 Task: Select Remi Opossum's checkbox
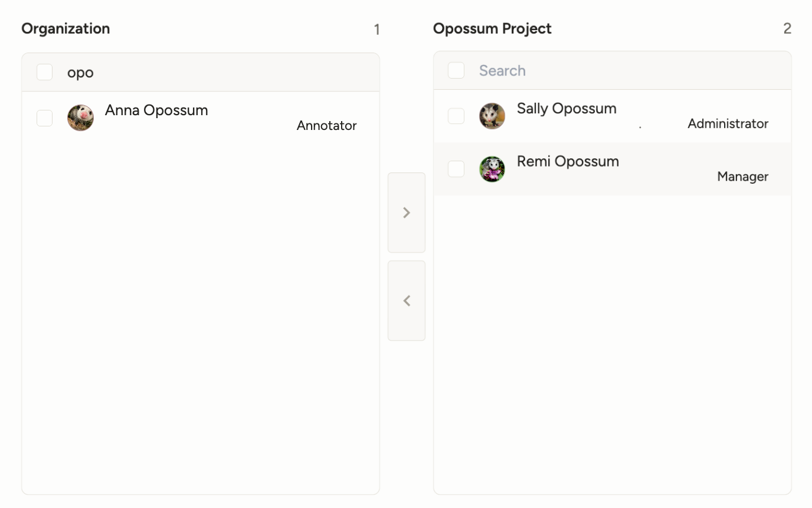[x=456, y=169]
